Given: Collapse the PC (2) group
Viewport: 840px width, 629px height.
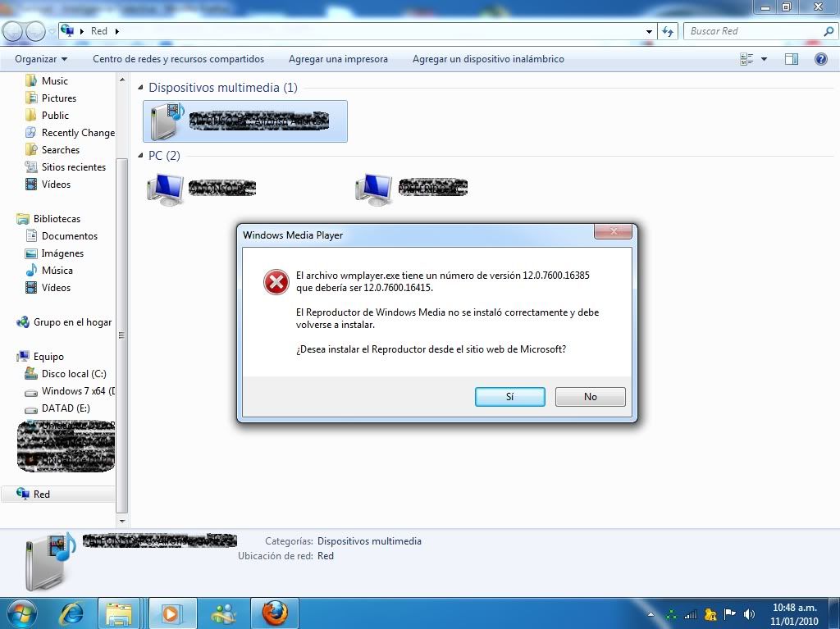Looking at the screenshot, I should click(140, 155).
